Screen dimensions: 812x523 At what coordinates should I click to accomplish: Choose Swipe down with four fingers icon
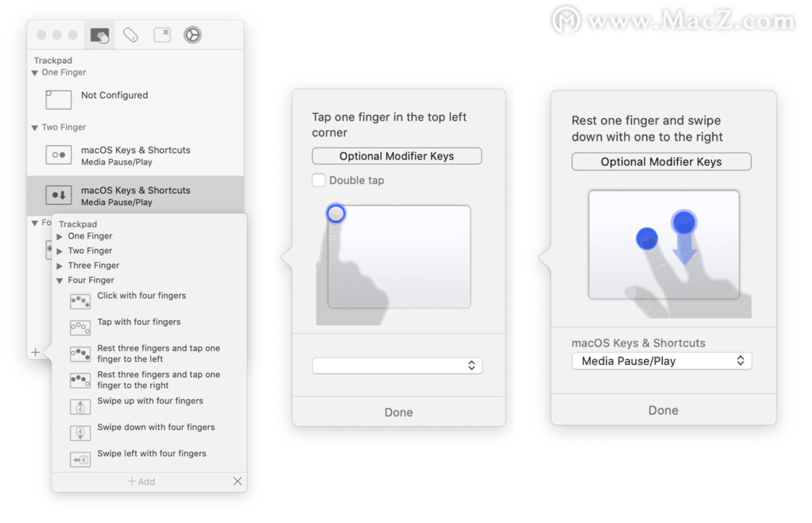click(80, 433)
